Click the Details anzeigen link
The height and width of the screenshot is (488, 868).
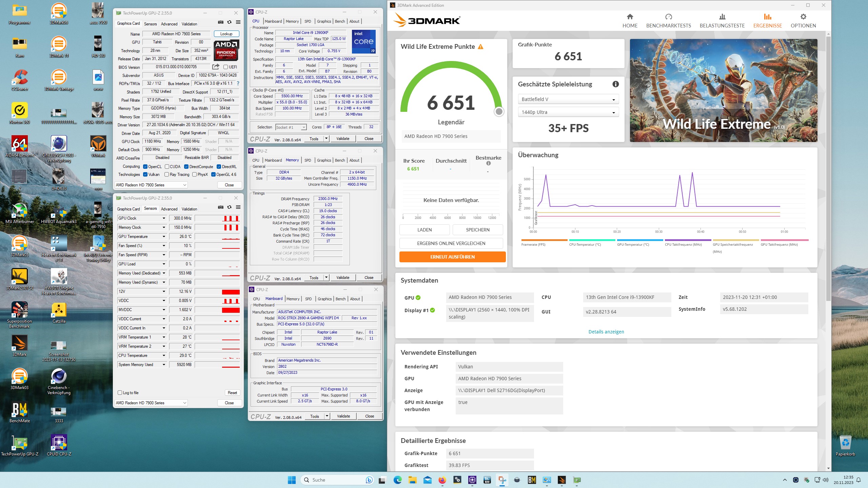point(606,332)
